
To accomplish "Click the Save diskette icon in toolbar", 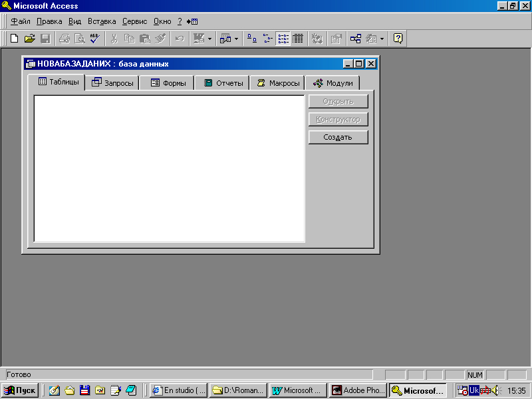I will pyautogui.click(x=45, y=39).
